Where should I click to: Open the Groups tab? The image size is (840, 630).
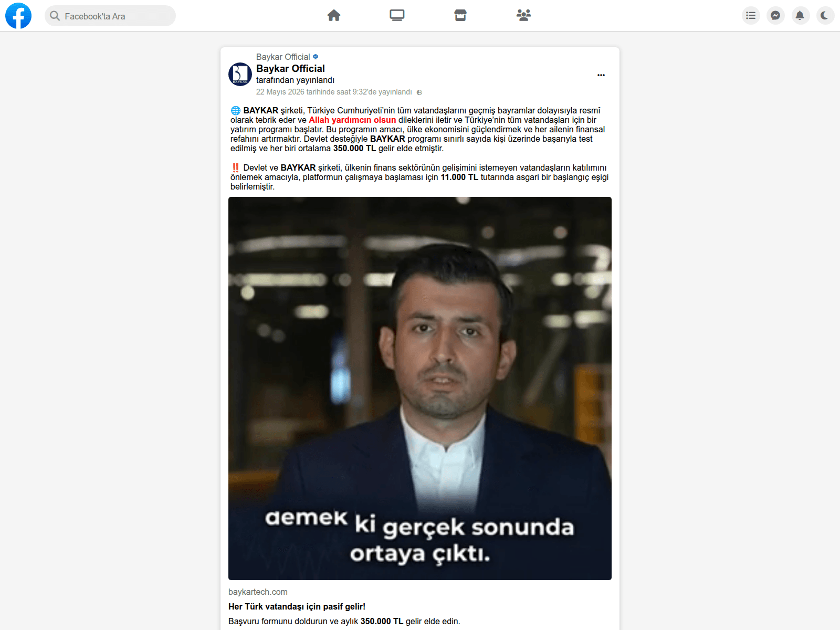click(x=523, y=15)
